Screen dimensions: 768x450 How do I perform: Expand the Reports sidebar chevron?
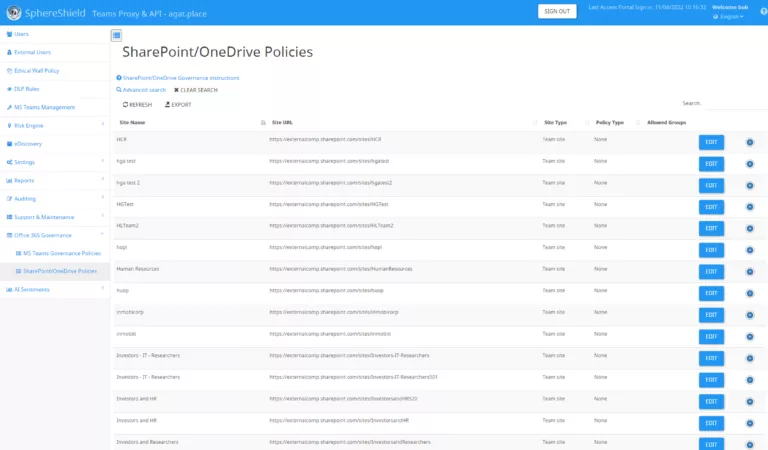tap(102, 179)
